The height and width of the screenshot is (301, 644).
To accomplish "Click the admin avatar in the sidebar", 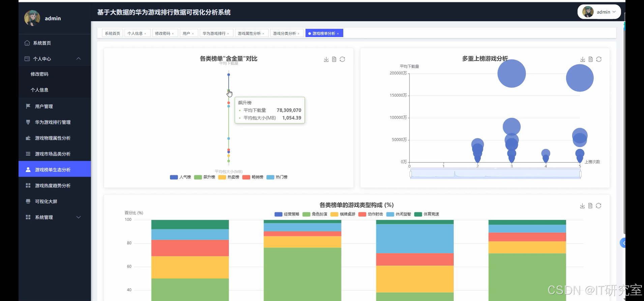I will tap(32, 18).
